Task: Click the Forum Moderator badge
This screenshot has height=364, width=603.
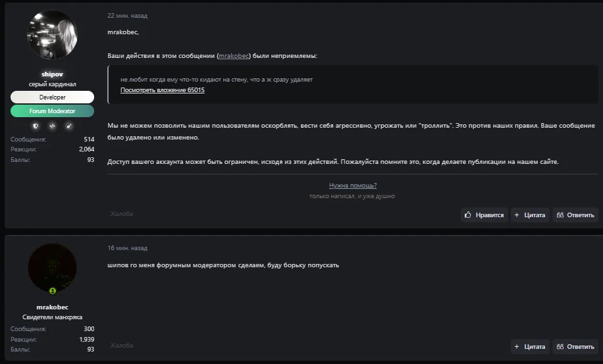Action: click(x=52, y=111)
